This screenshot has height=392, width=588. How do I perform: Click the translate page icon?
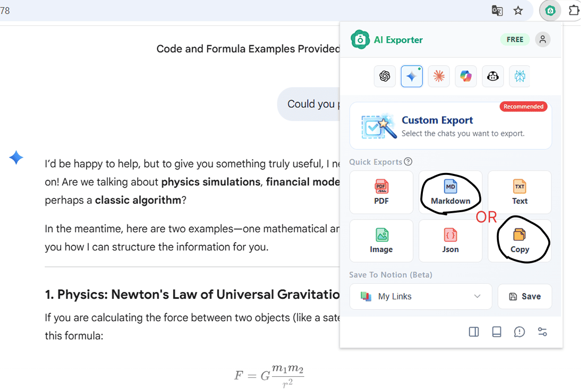click(x=497, y=11)
